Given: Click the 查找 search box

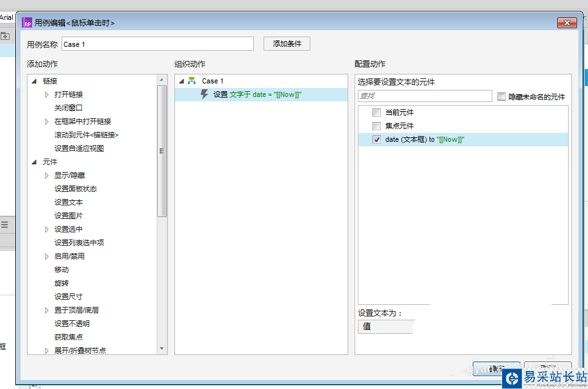Looking at the screenshot, I should click(424, 96).
